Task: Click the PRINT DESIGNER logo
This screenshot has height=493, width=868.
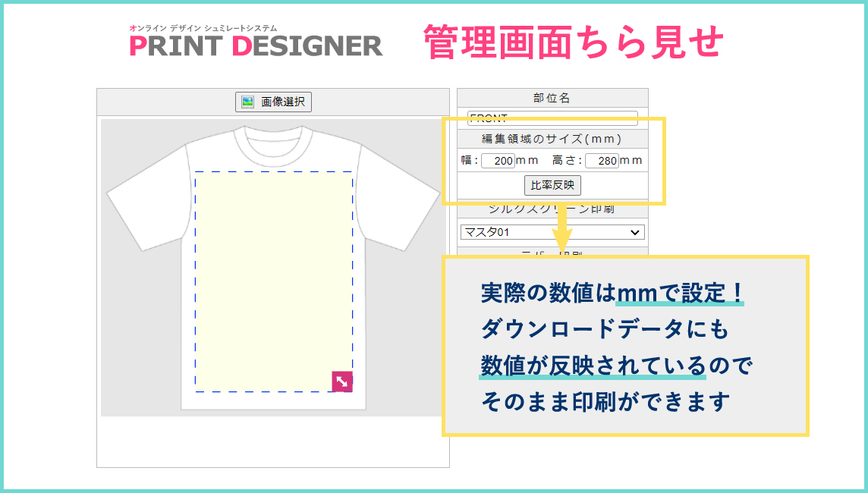Action: [x=256, y=41]
